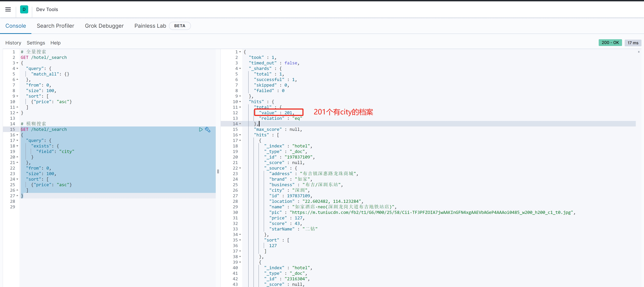The width and height of the screenshot is (644, 287).
Task: Collapse the query block at line 17
Action: click(17, 141)
